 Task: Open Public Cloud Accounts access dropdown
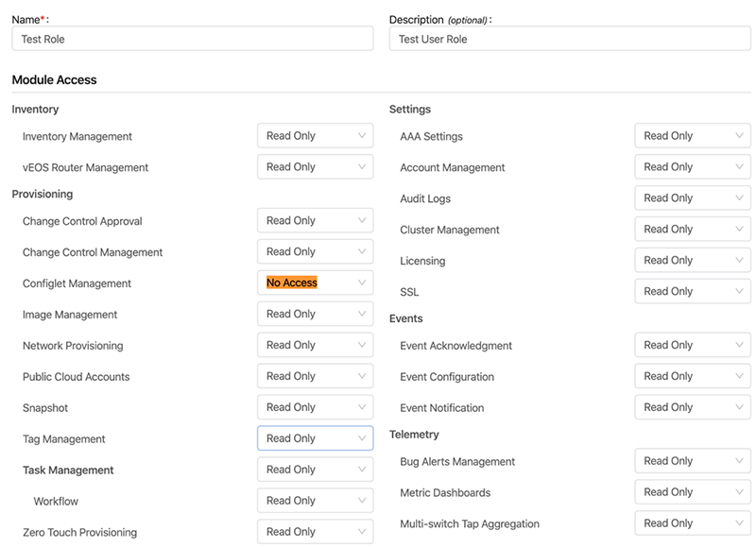pyautogui.click(x=316, y=376)
